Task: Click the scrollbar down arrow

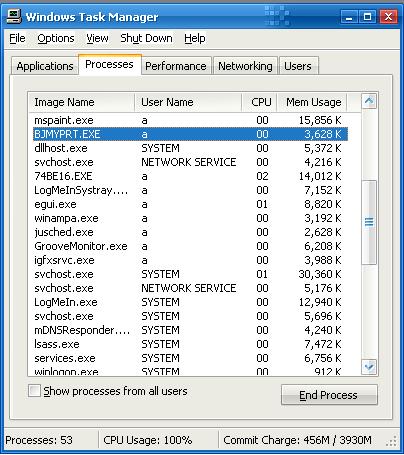Action: [369, 367]
